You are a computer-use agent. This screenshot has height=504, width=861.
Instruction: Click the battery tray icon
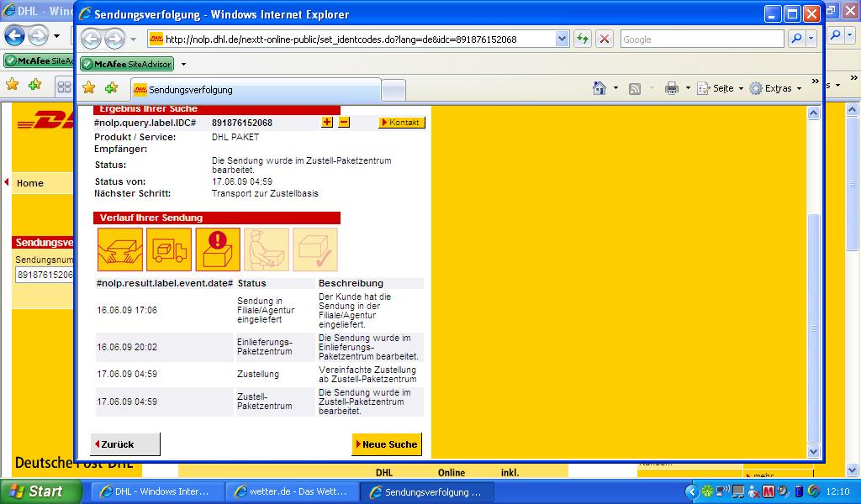coord(799,491)
